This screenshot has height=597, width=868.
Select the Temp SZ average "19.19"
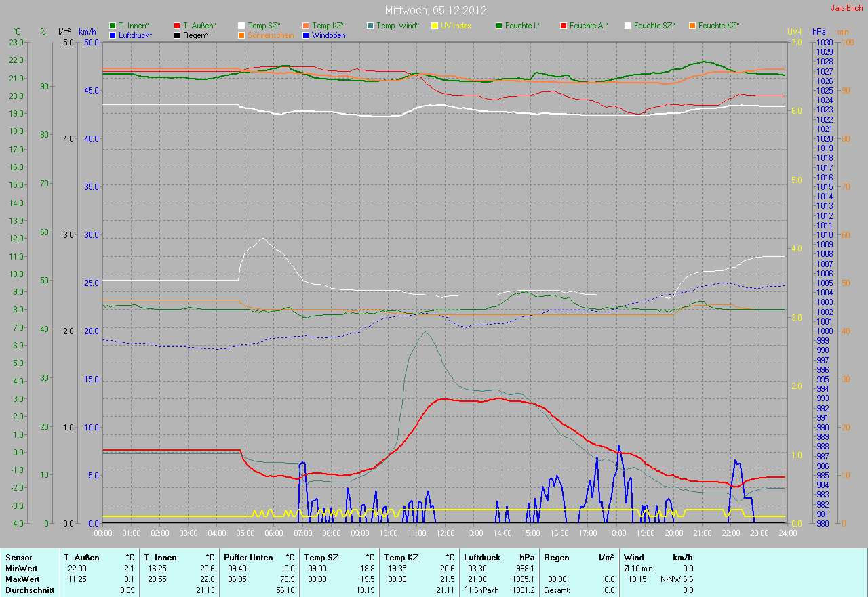coord(365,590)
